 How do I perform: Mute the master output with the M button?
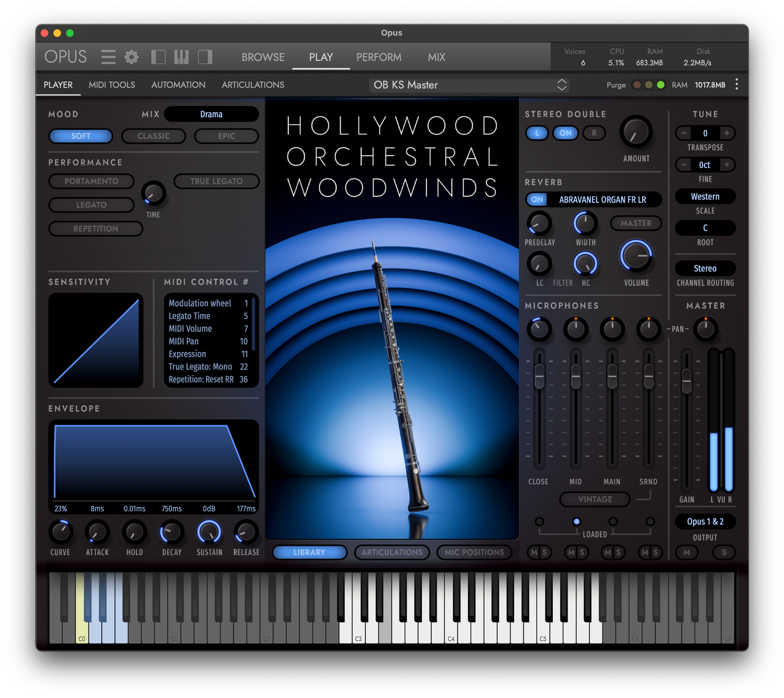pos(686,552)
